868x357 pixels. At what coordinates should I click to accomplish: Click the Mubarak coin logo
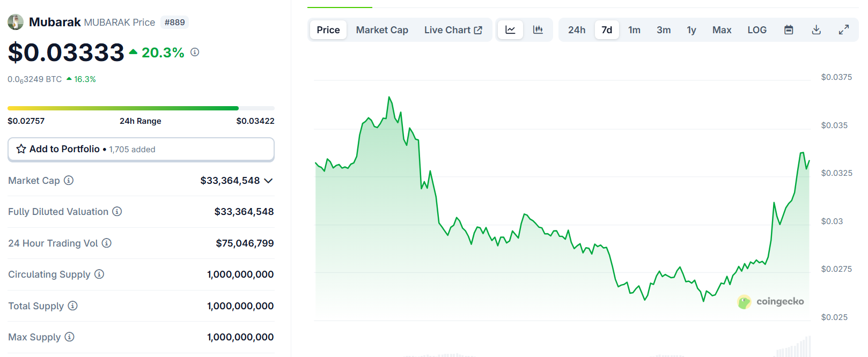16,22
